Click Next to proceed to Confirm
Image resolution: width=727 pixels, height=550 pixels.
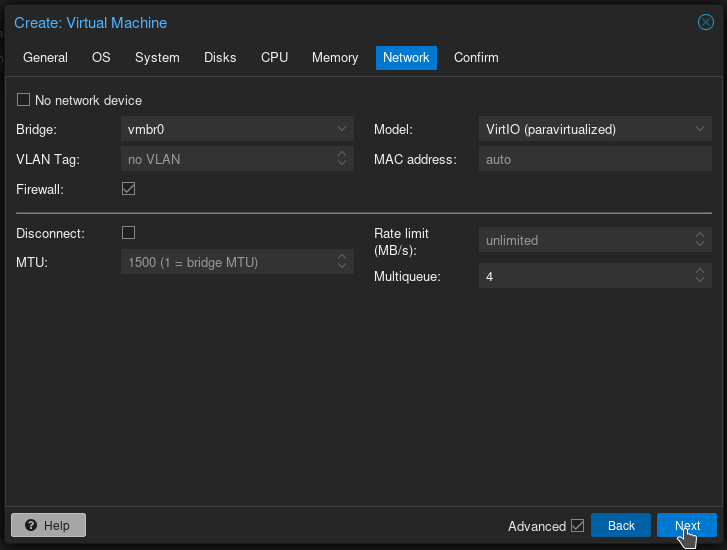tap(687, 525)
